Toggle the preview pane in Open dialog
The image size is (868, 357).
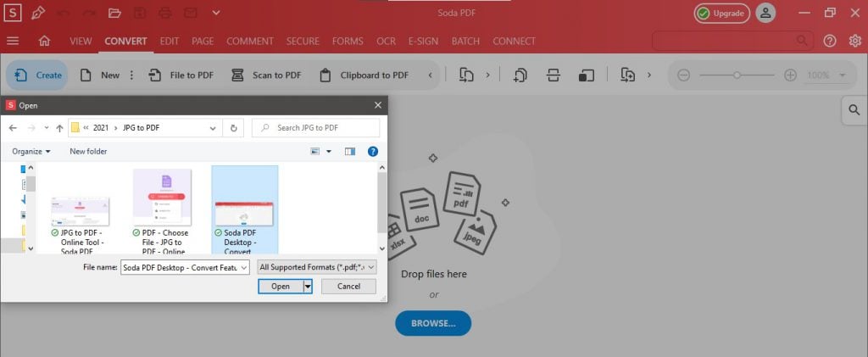[x=350, y=151]
